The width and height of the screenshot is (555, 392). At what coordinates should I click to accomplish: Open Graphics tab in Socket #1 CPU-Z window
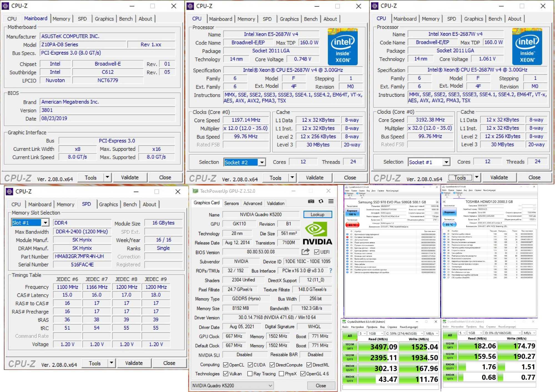473,19
